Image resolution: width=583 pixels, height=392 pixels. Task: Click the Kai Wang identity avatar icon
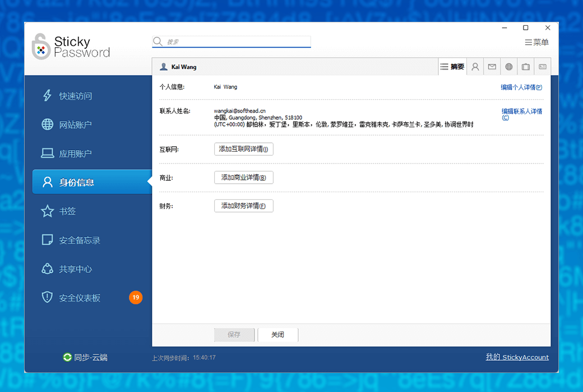coord(164,67)
